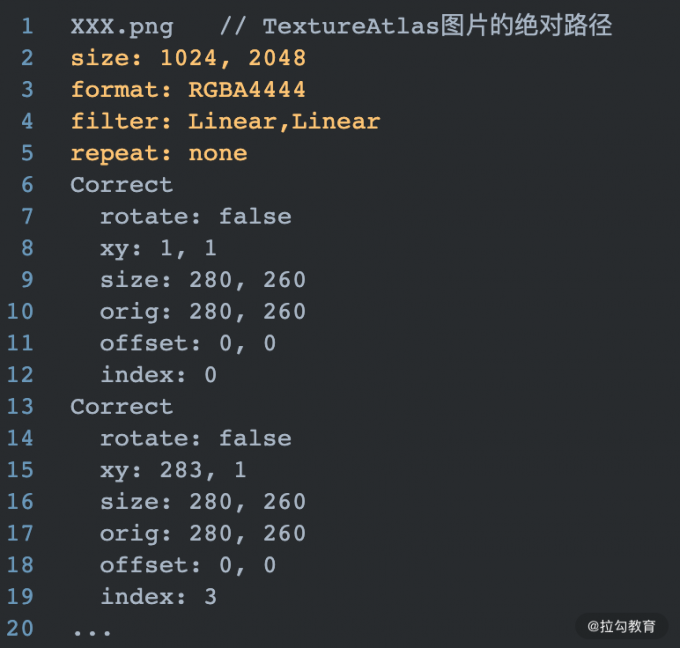Viewport: 680px width, 648px height.
Task: Click the @拉勾教育 watermark badge
Action: point(621,626)
